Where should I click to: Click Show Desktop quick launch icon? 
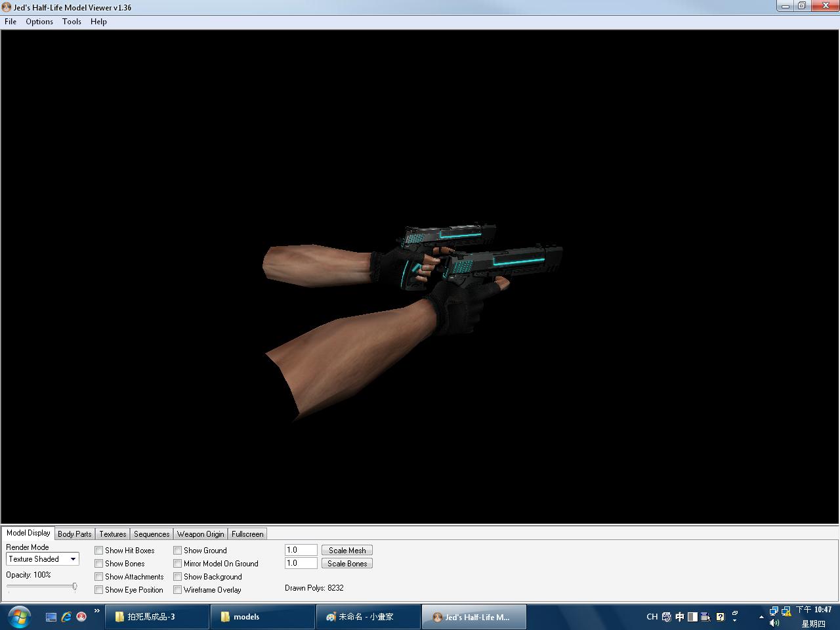coord(51,617)
